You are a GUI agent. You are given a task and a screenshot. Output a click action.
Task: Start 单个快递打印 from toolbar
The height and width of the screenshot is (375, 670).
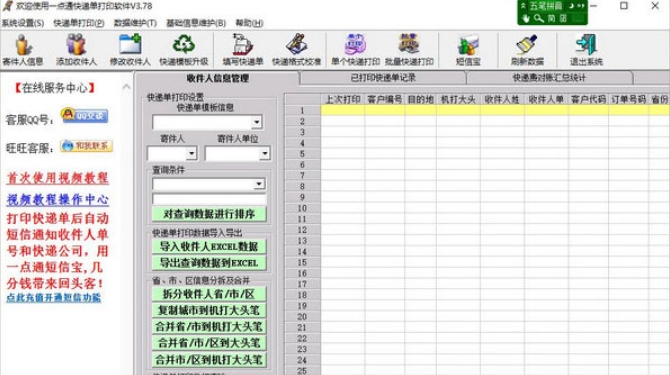point(355,50)
